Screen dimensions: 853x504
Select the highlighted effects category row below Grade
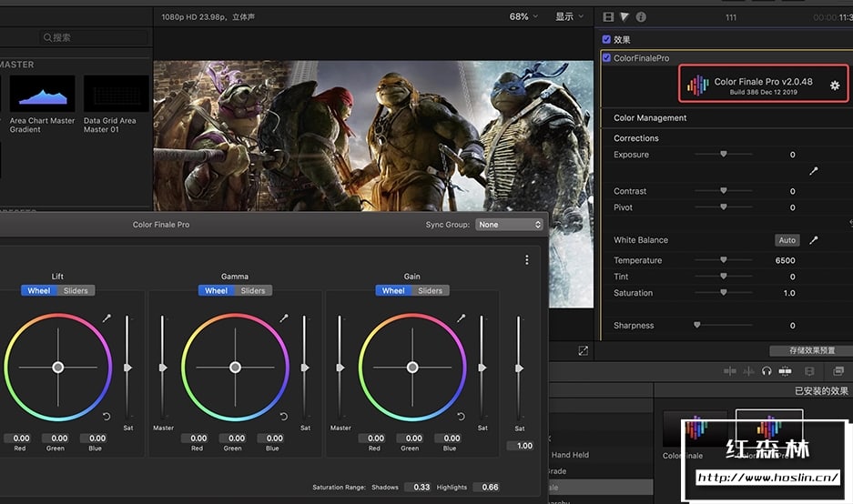pos(601,487)
